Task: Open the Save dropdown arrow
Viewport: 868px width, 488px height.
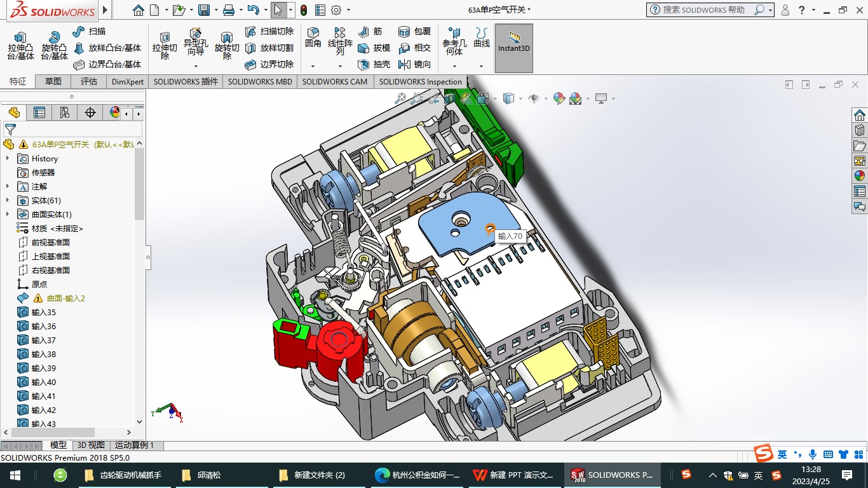Action: [215, 10]
